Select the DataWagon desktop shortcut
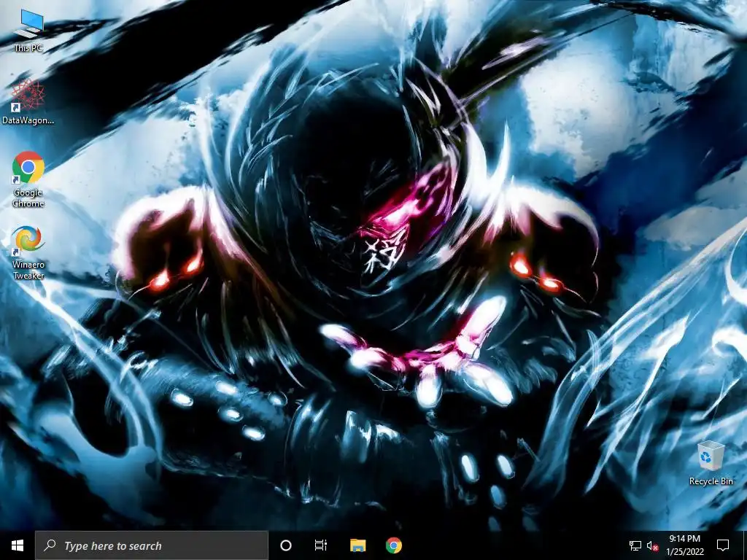This screenshot has width=747, height=560. pos(28,102)
